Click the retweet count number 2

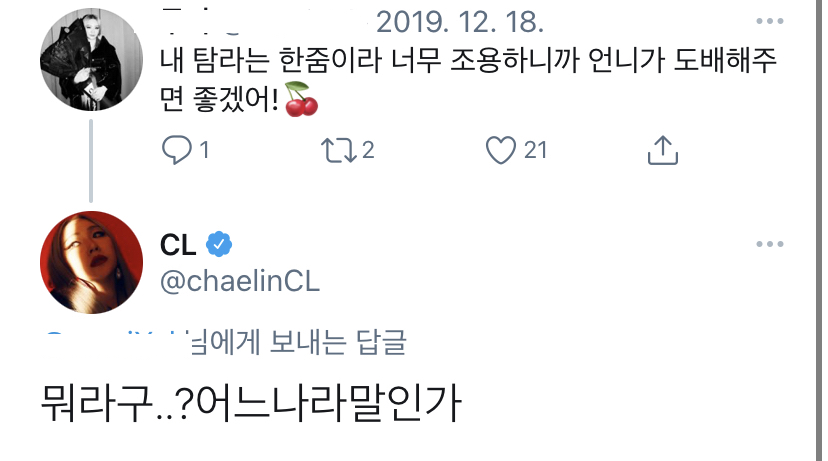pyautogui.click(x=368, y=150)
